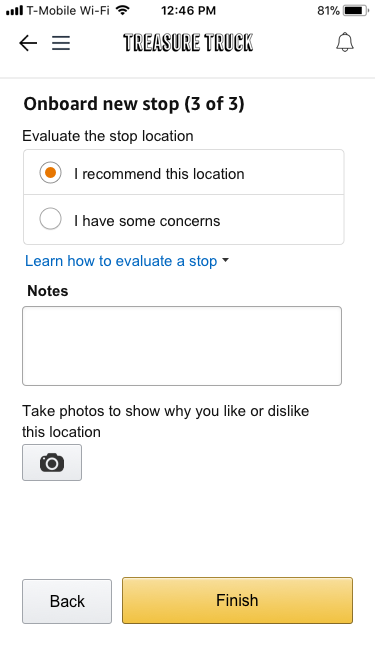Open notifications via the bell icon

(345, 43)
